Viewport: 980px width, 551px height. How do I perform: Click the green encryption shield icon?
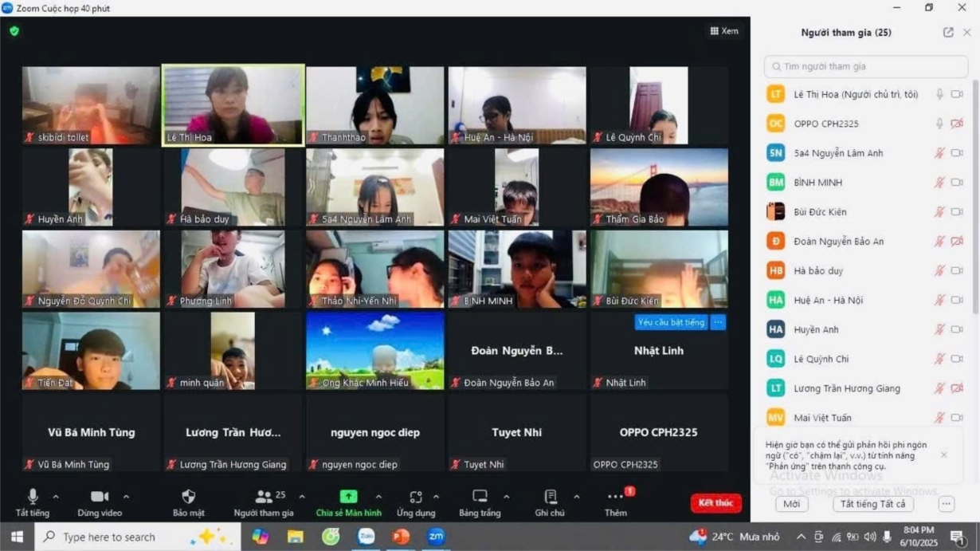(14, 31)
